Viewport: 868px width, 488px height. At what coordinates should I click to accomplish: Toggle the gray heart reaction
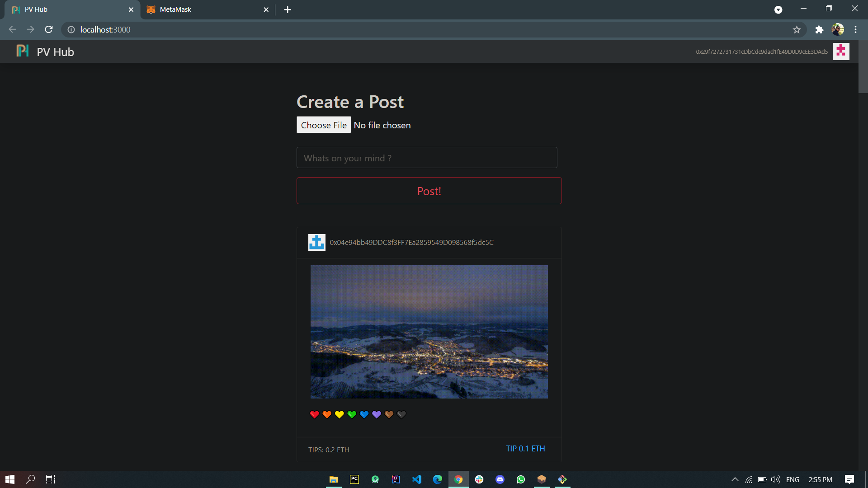(401, 414)
